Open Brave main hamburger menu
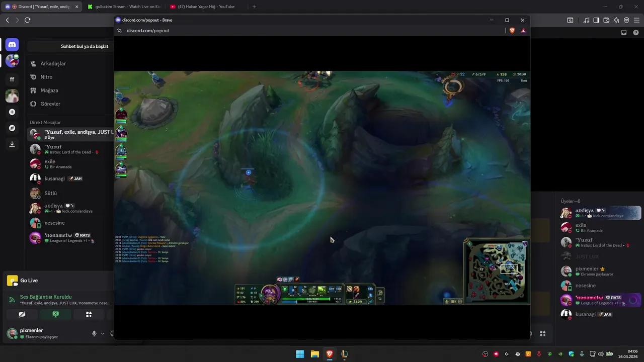The image size is (644, 362). tap(636, 20)
